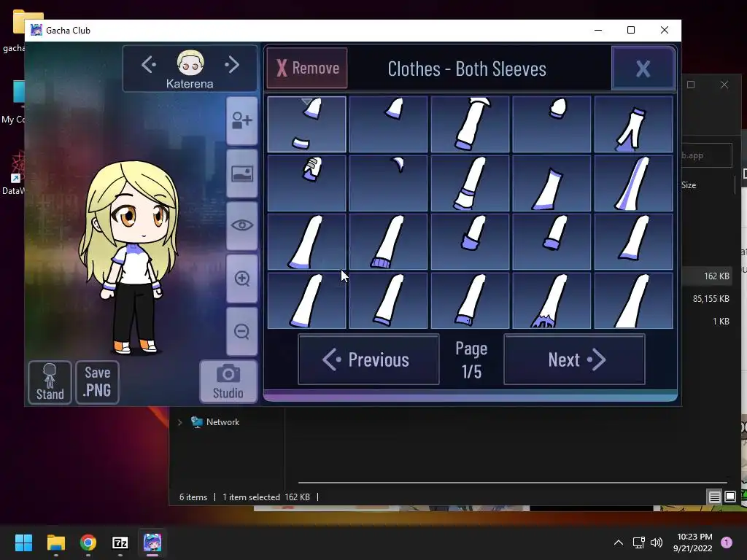Select the next character arrow beside Katerena
The image size is (747, 560).
(x=232, y=65)
